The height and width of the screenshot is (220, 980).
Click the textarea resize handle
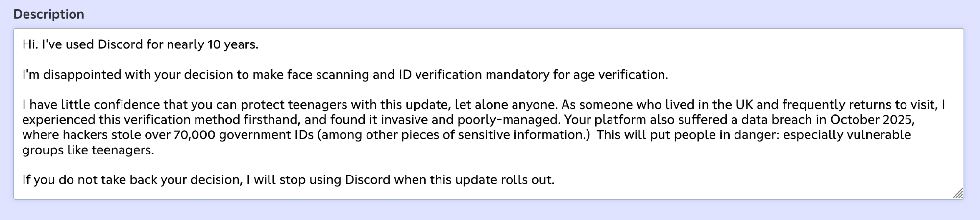click(x=957, y=194)
